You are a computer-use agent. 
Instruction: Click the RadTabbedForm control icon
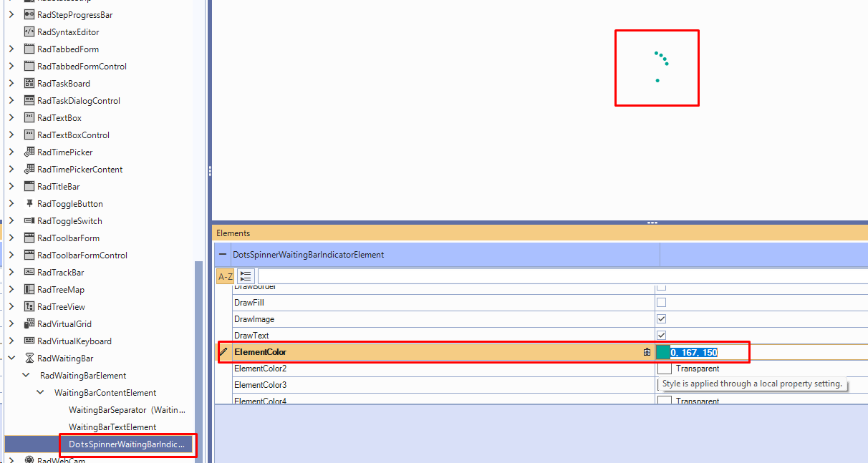[29, 49]
